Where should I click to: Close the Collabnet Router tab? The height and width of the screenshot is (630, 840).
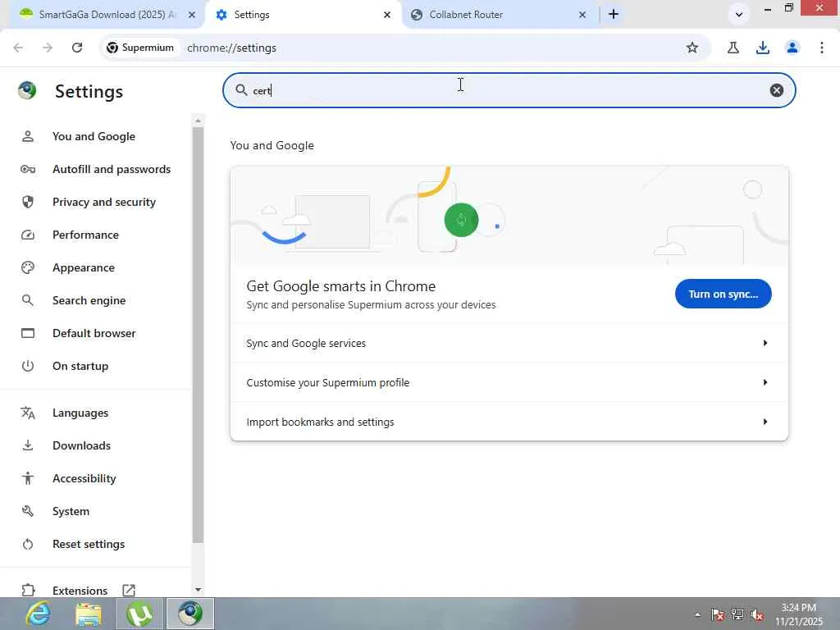pos(582,15)
